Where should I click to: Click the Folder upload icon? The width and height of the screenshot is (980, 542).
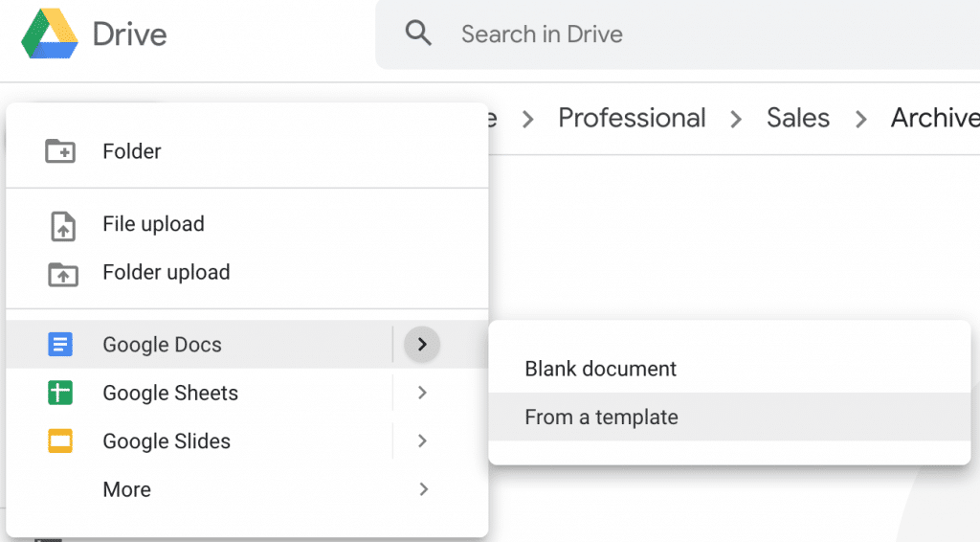(62, 273)
